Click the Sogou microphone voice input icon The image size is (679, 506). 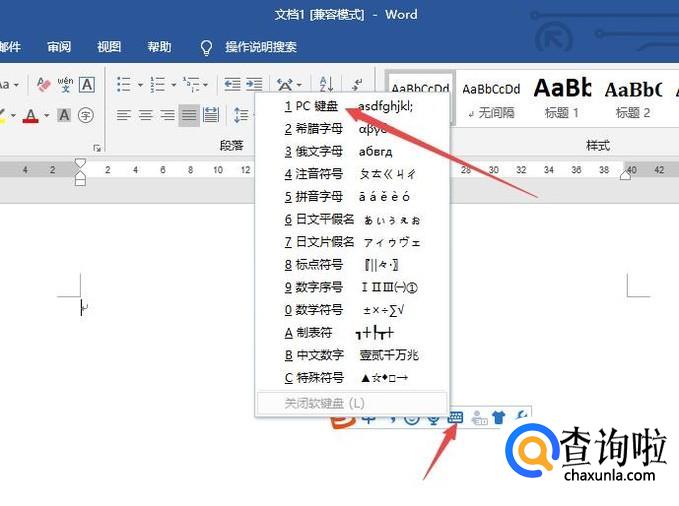[x=433, y=418]
